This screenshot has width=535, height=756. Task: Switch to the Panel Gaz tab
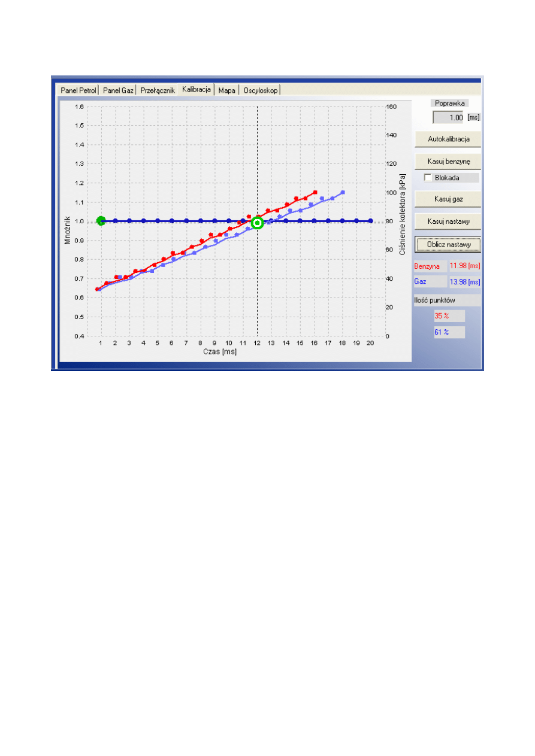coord(118,90)
